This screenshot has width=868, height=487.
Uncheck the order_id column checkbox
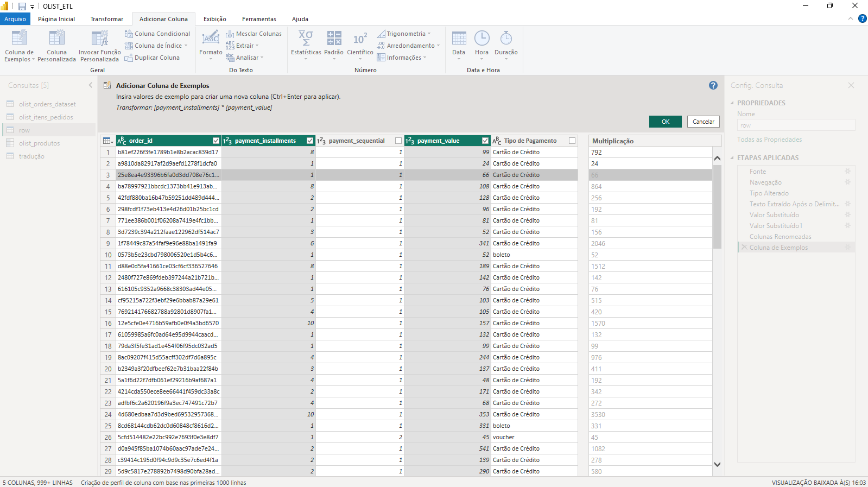tap(216, 141)
